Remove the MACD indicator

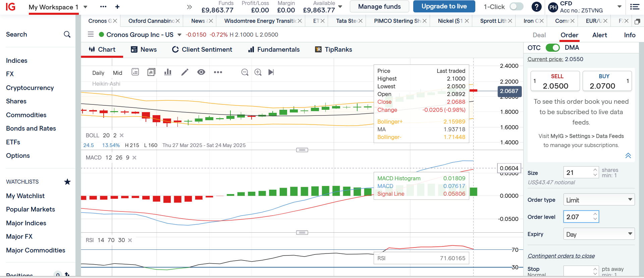click(134, 157)
